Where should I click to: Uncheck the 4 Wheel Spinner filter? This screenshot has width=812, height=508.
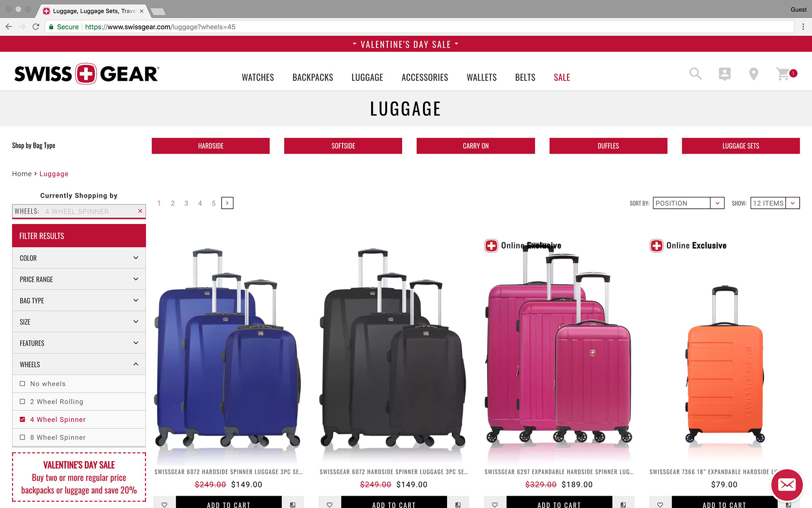tap(22, 419)
